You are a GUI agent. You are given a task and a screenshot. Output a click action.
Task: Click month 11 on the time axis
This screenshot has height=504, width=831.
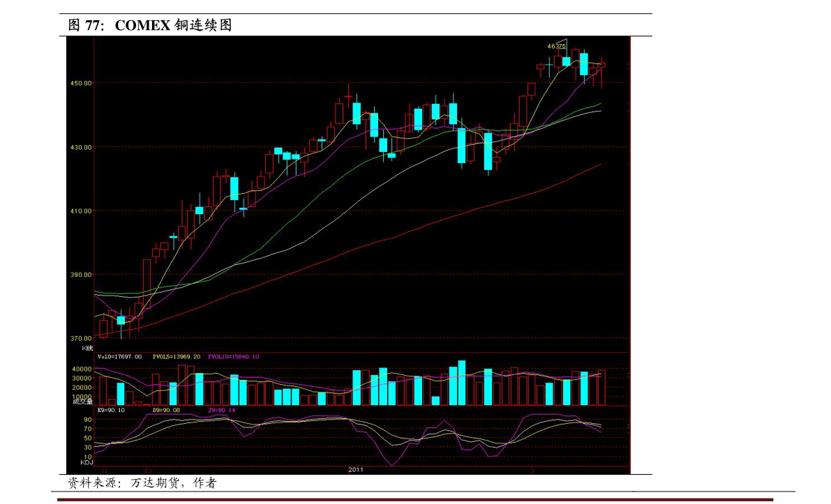point(104,471)
